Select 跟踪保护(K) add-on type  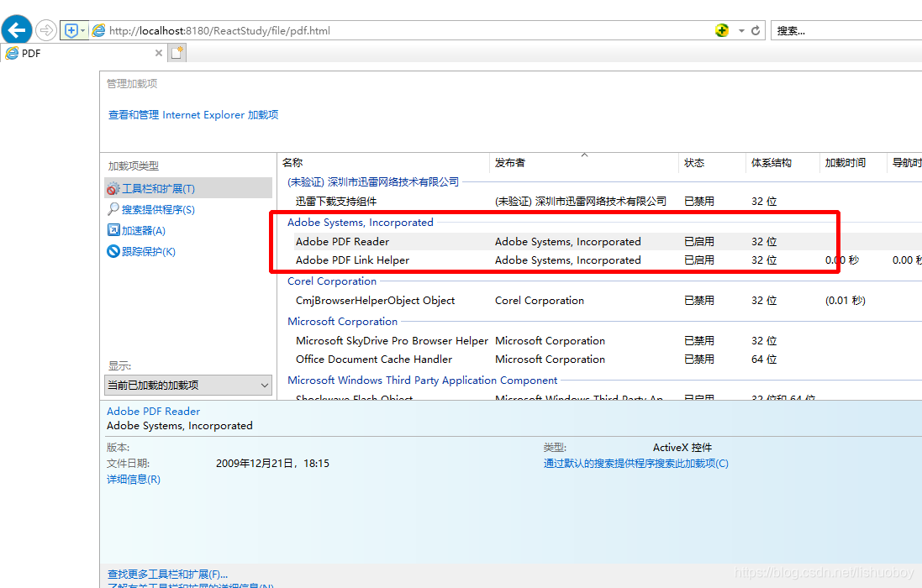click(148, 252)
